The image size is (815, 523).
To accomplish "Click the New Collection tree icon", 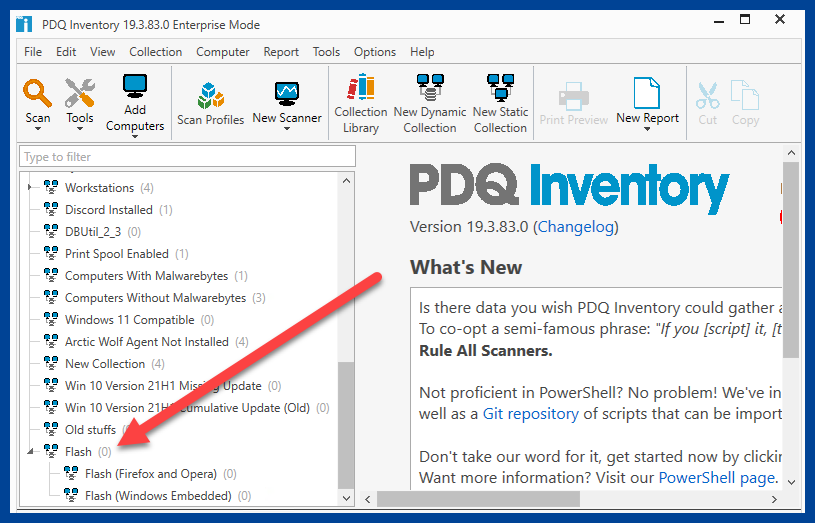I will 51,363.
